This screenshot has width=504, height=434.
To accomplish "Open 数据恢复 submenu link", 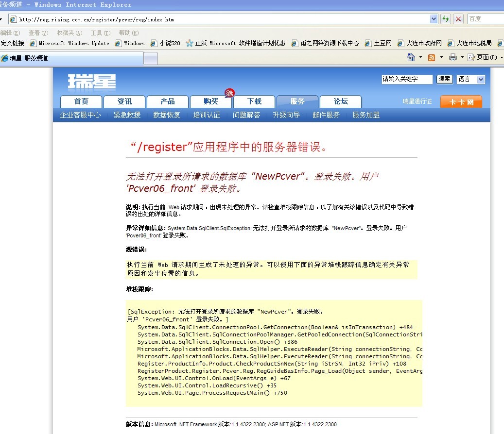I will (x=167, y=115).
